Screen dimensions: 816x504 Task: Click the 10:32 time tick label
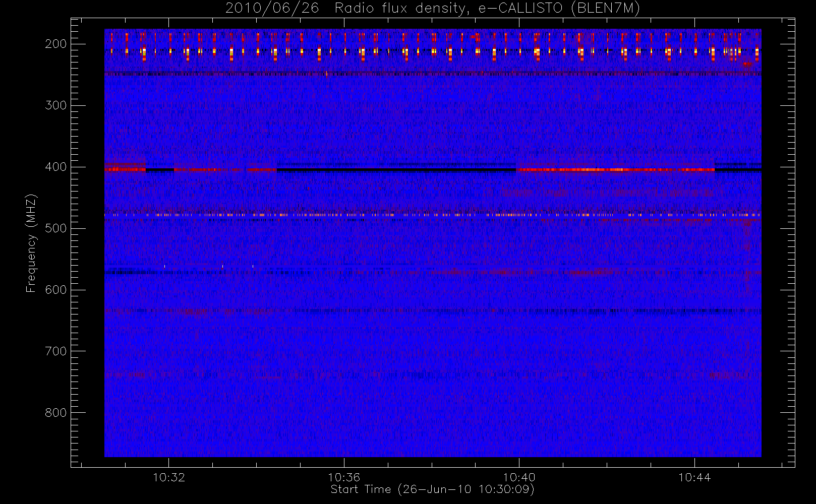169,477
